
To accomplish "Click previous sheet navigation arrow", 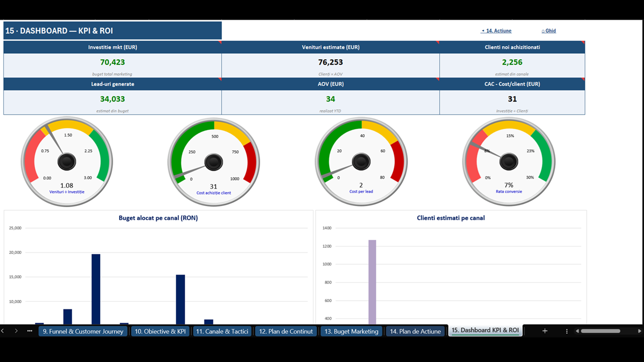I will click(x=3, y=331).
